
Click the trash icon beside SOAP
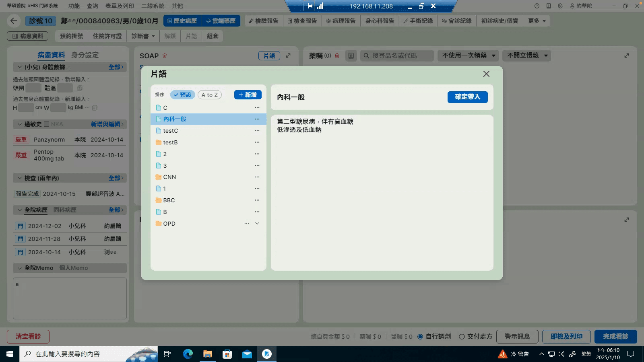pyautogui.click(x=165, y=56)
